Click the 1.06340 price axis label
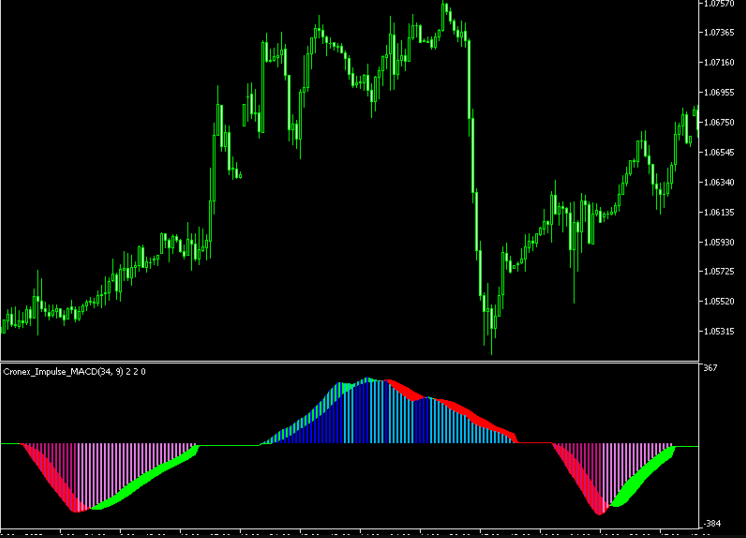 (x=719, y=182)
